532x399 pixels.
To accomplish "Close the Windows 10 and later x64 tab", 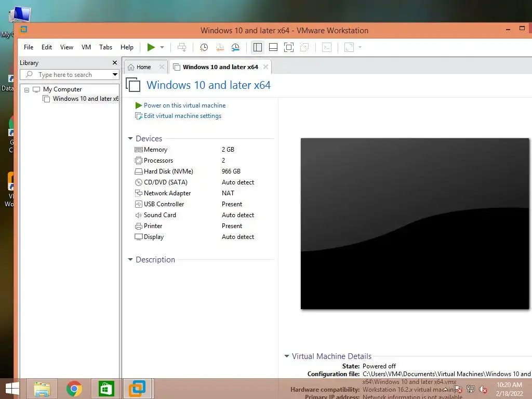I will click(x=265, y=67).
